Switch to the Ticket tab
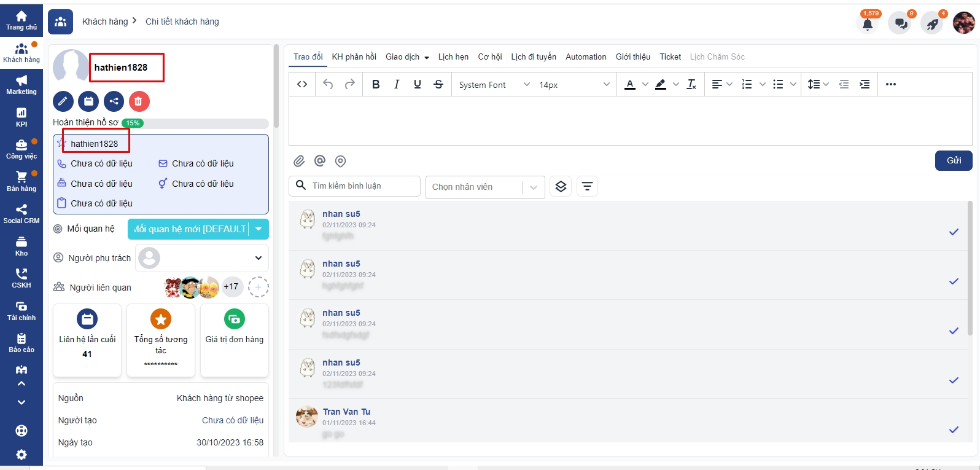Viewport: 980px width, 470px height. (670, 57)
